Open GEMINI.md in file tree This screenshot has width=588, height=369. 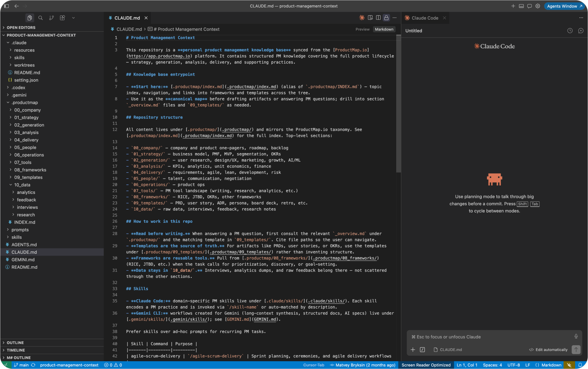52,260
